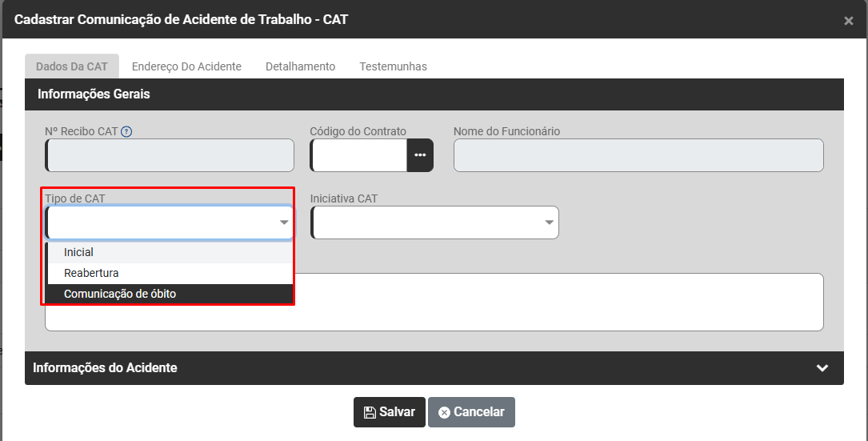Click the Cancelar button

point(471,412)
